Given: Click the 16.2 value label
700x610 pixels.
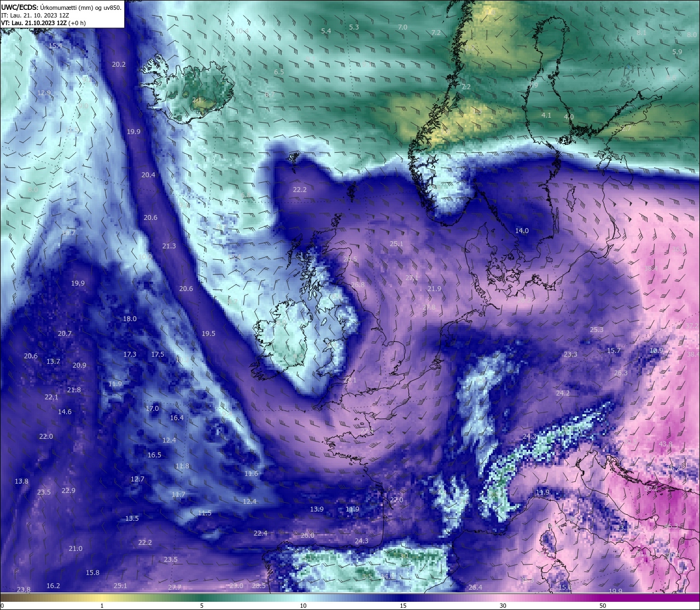Looking at the screenshot, I should click(x=53, y=586).
